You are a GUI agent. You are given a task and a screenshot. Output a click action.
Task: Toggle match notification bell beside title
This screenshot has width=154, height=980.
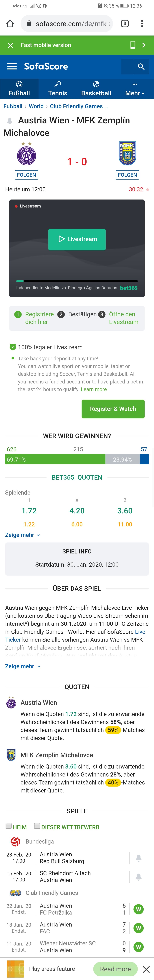10,121
